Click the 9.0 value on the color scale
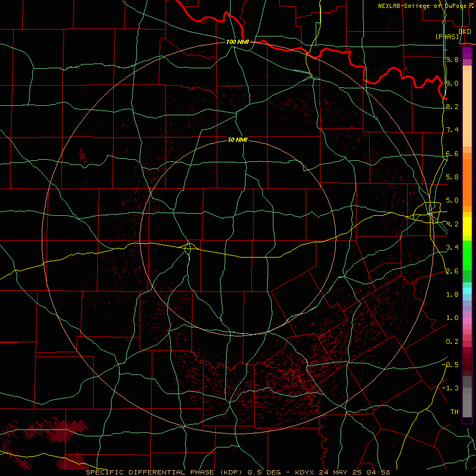Image resolution: width=476 pixels, height=476 pixels. pyautogui.click(x=452, y=83)
